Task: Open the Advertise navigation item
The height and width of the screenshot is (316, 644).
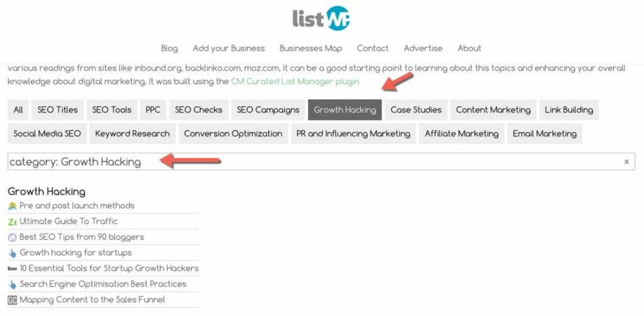Action: click(x=423, y=48)
